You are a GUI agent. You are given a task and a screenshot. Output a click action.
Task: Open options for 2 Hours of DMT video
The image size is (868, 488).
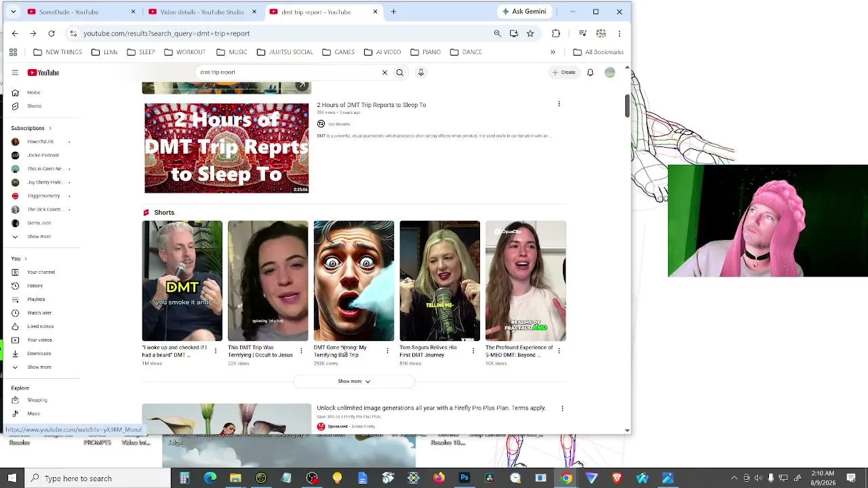click(x=559, y=104)
